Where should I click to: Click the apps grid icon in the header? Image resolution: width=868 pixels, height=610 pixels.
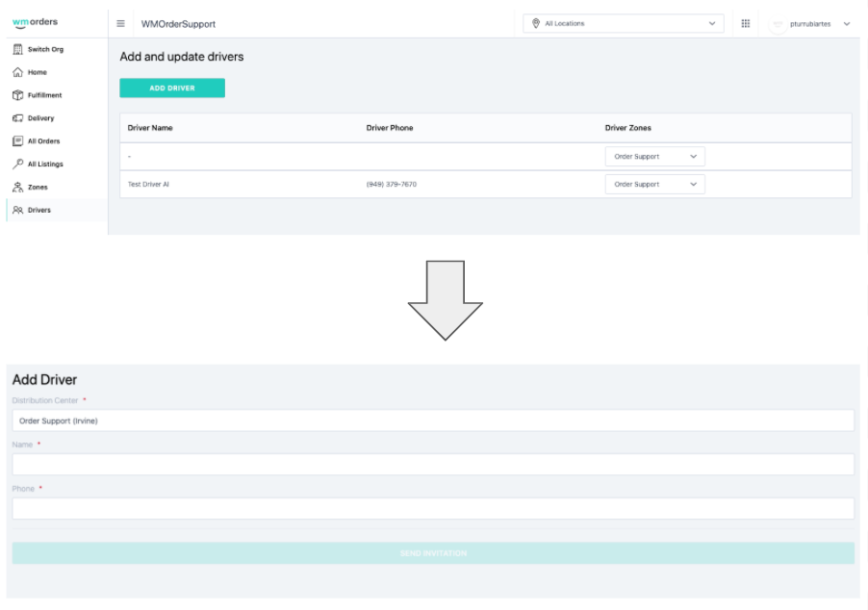click(x=745, y=23)
